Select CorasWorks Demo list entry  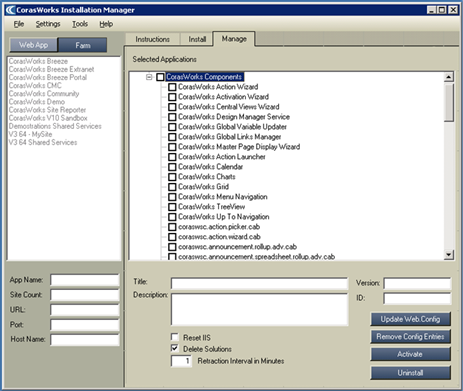[37, 102]
